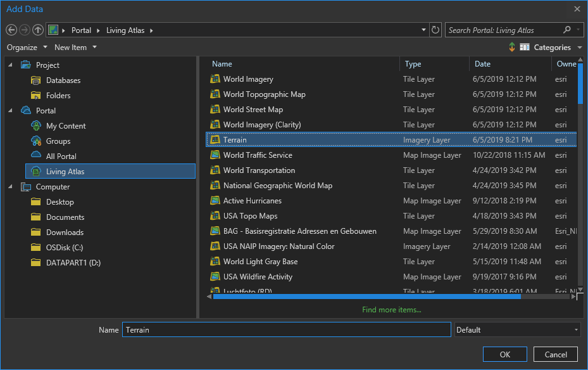Screen dimensions: 588x370
Task: Toggle the sort order icon
Action: (x=511, y=48)
